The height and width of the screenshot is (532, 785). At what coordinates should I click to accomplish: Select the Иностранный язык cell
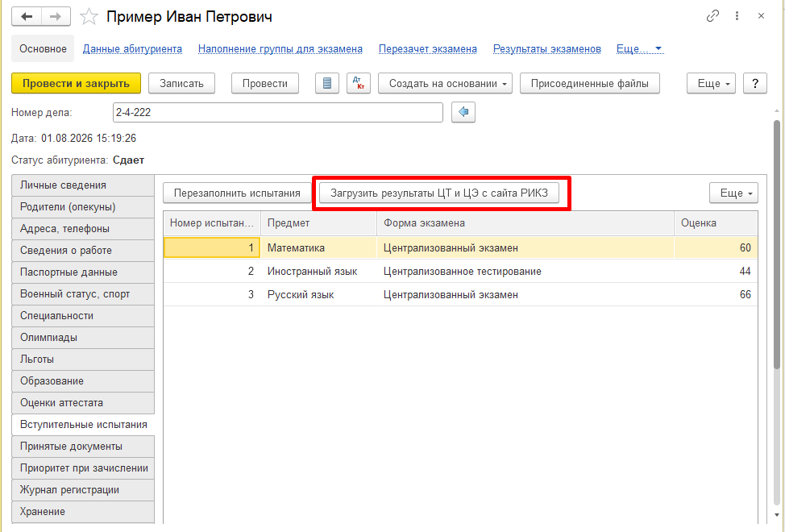[318, 272]
